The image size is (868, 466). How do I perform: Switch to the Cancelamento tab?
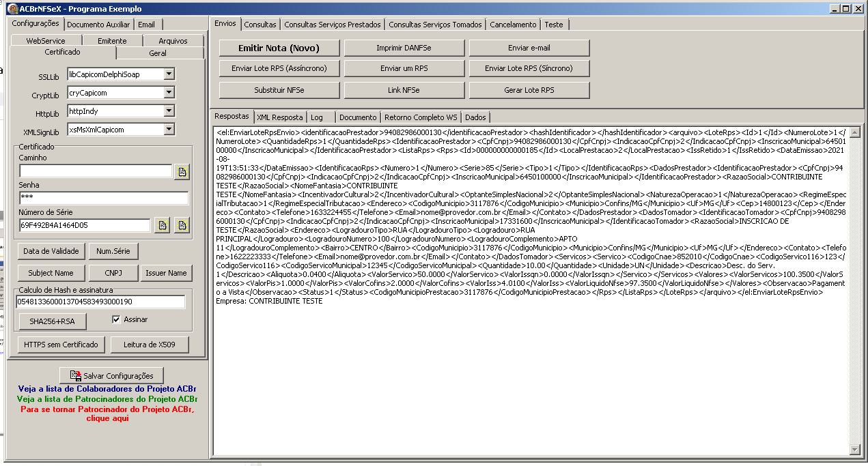pyautogui.click(x=513, y=25)
